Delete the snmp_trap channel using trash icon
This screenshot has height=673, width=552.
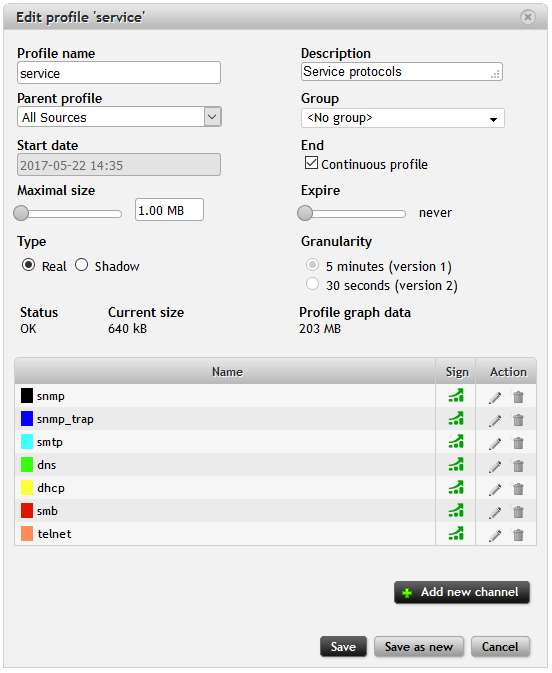tap(518, 420)
